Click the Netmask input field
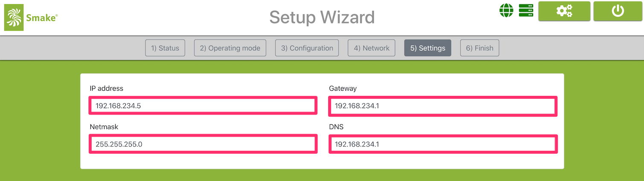The width and height of the screenshot is (644, 181). [203, 144]
